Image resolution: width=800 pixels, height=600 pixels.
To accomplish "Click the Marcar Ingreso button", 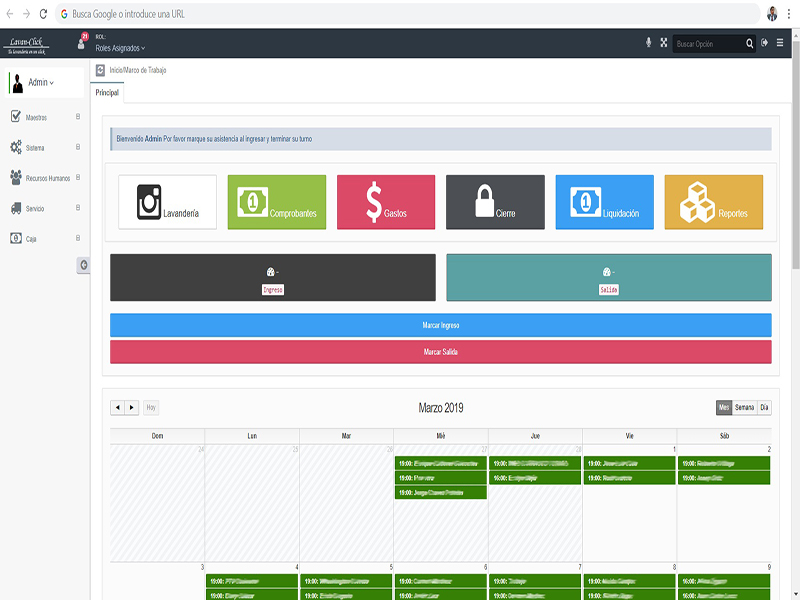I will (440, 325).
